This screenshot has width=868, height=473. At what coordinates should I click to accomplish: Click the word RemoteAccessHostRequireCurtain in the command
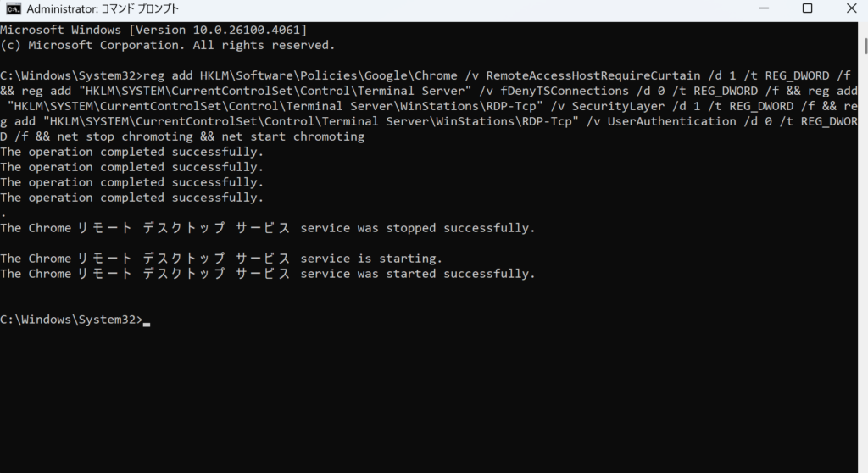(x=593, y=76)
